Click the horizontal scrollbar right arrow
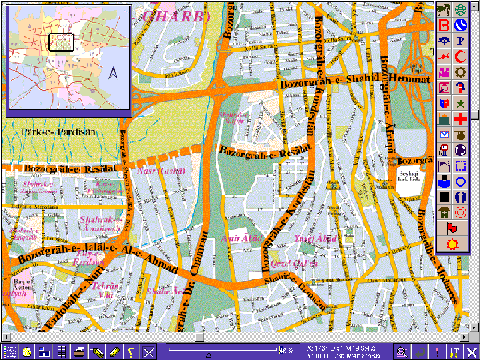Screen dimensions: 480x360 click(x=464, y=337)
